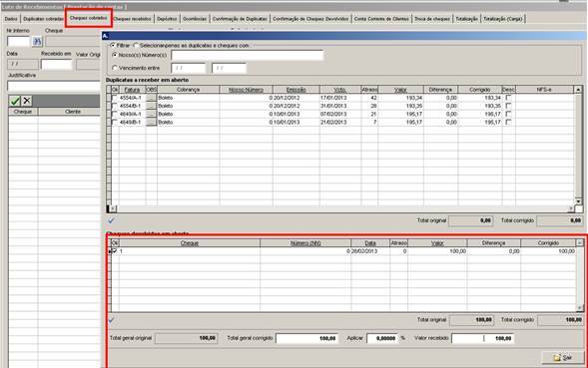Switch to the Depósitos tab
The width and height of the screenshot is (588, 368).
click(x=167, y=19)
